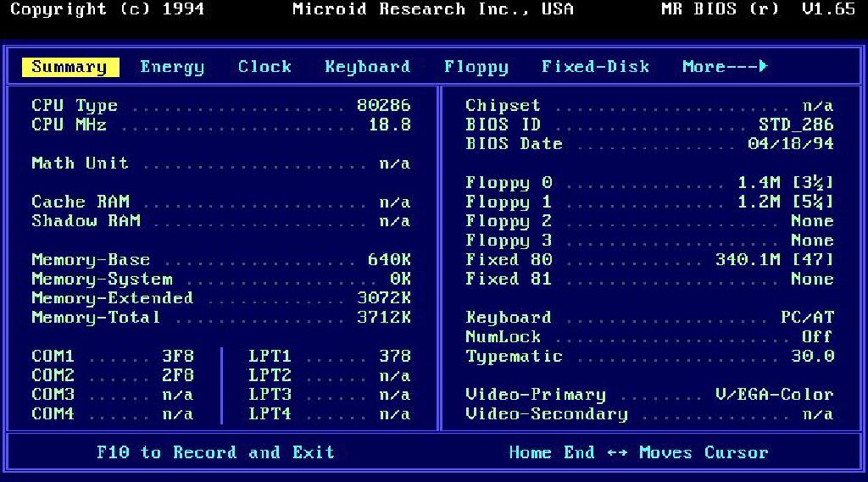Viewport: 868px width, 482px height.
Task: Switch to the Clock tab
Action: [264, 66]
